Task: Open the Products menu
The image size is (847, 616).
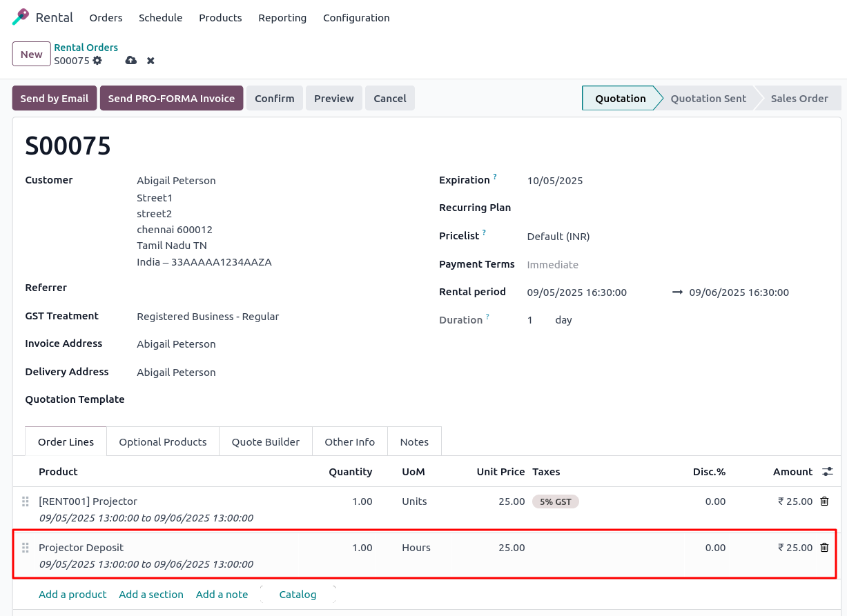Action: (x=220, y=18)
